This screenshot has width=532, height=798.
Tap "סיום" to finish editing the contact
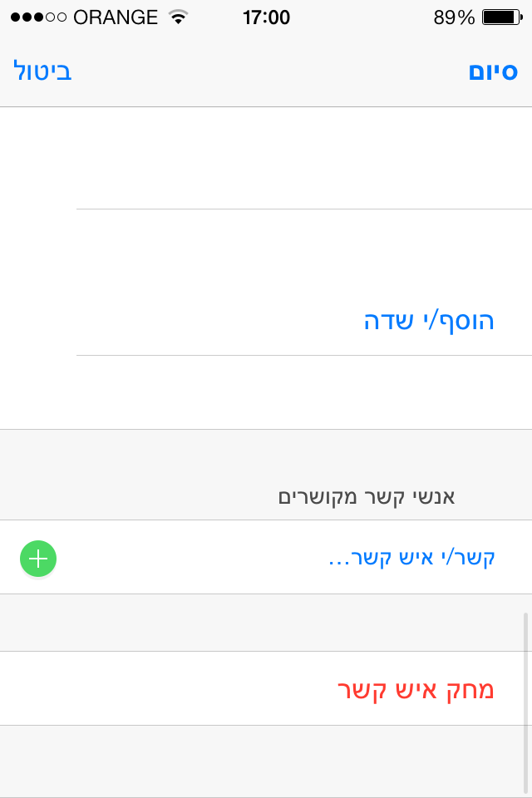pos(493,71)
